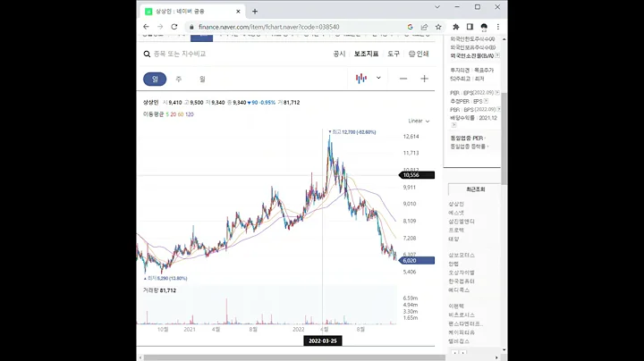644x361 pixels.
Task: Click the share page icon
Action: (x=424, y=27)
